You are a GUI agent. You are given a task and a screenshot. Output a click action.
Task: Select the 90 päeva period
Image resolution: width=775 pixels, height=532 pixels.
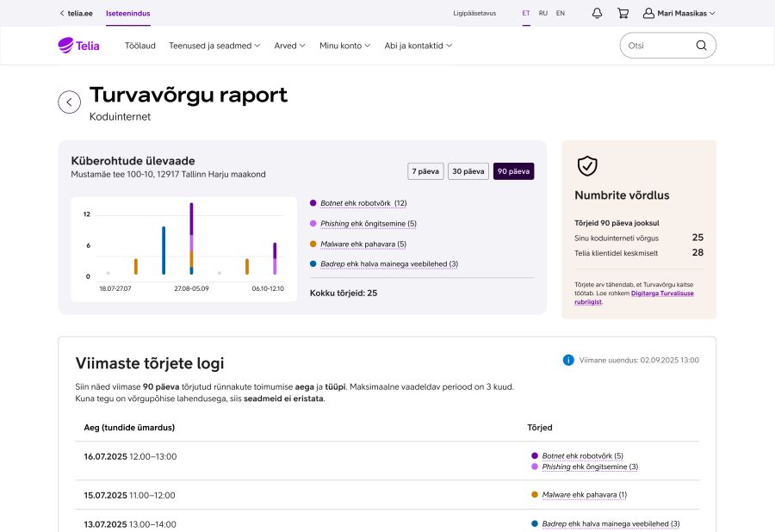pyautogui.click(x=513, y=171)
